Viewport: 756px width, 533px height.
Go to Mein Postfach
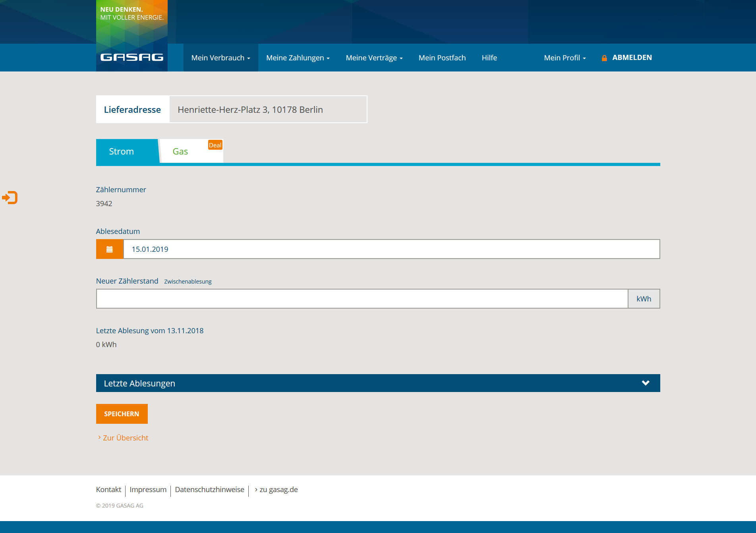442,58
